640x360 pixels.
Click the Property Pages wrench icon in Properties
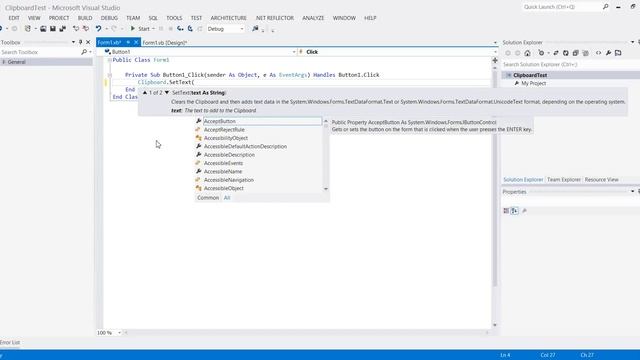coord(524,211)
